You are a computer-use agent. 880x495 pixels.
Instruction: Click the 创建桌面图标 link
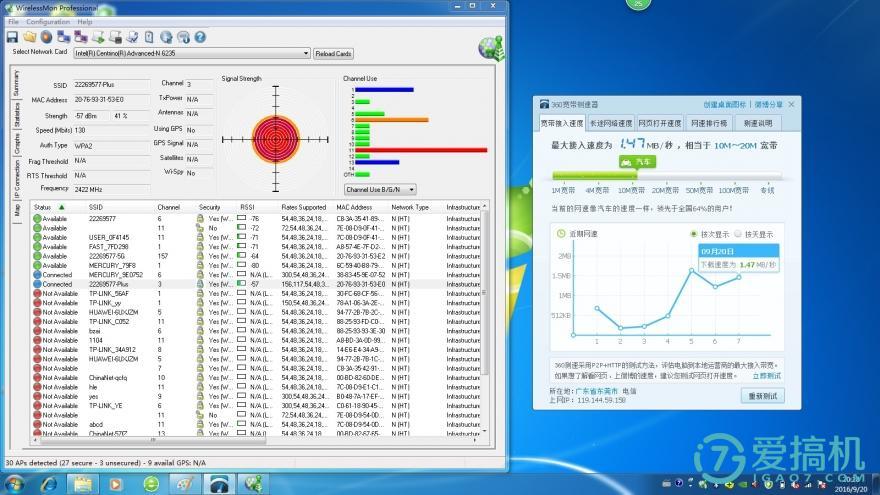click(x=725, y=104)
